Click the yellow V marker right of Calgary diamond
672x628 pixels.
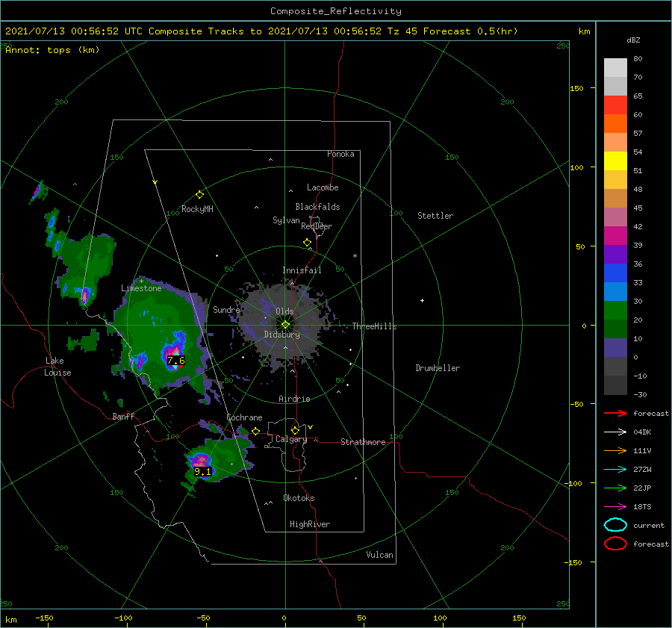tap(311, 427)
